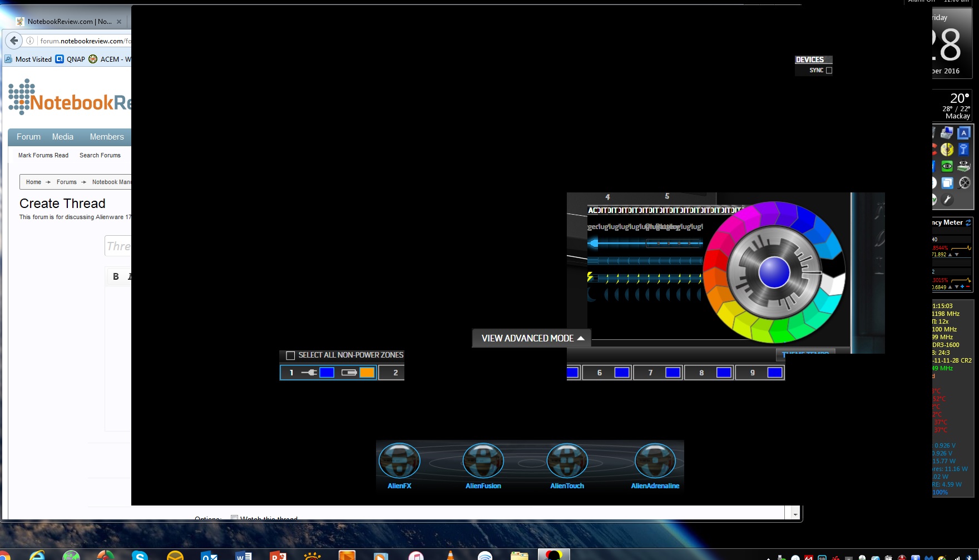Open VLC media player from the taskbar
Screen dimensions: 979x560
[450, 555]
